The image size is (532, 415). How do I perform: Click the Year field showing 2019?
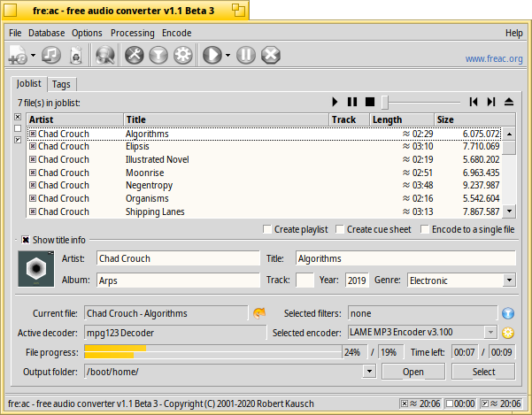coord(357,281)
